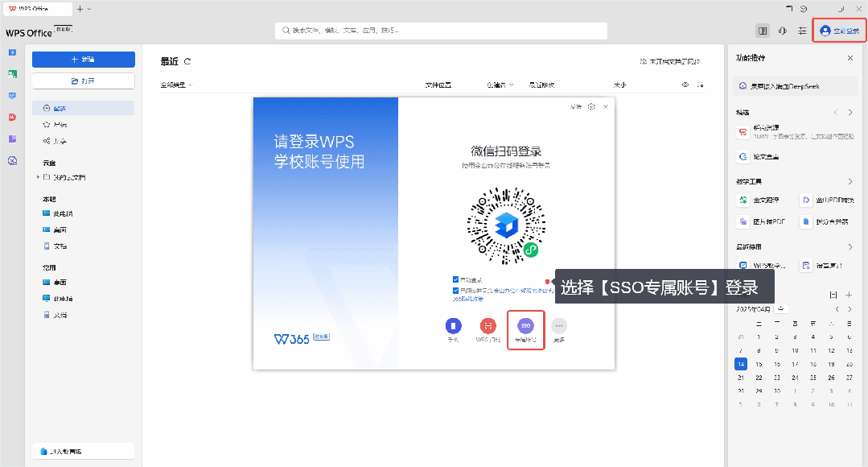Open the headset support icon in header
Viewport: 868px width, 467px height.
782,31
